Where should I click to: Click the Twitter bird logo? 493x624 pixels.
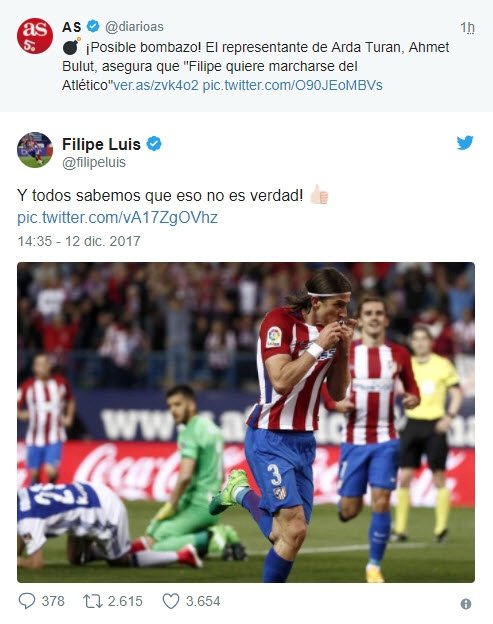point(465,143)
